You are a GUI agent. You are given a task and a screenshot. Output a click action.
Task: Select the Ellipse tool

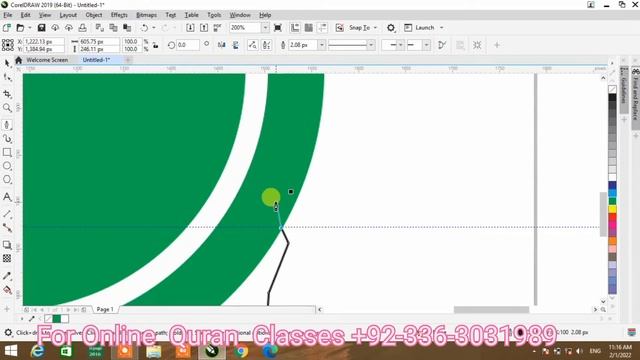7,166
